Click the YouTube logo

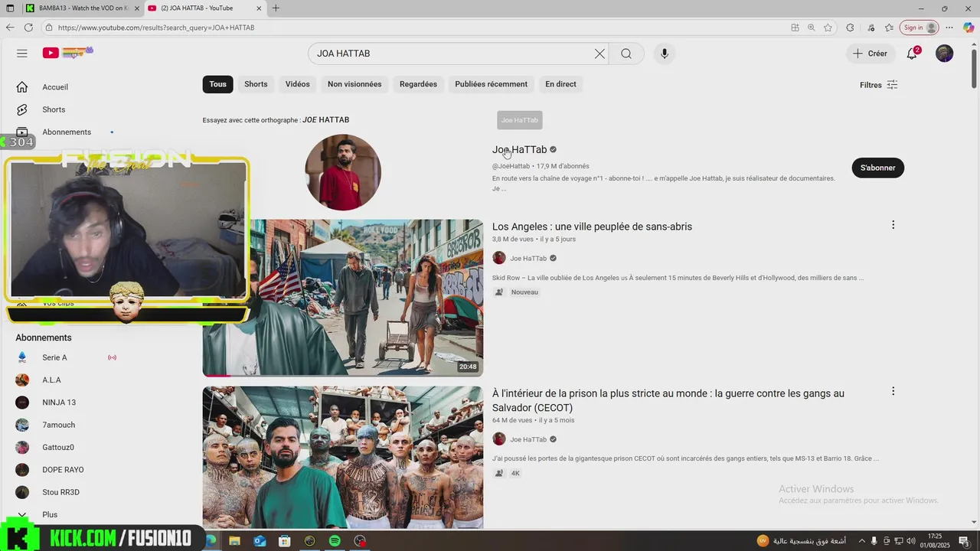click(x=67, y=53)
